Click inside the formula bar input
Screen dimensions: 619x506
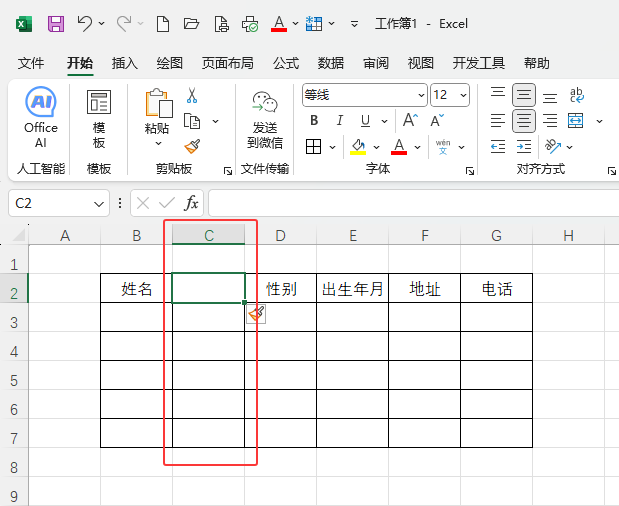click(414, 203)
